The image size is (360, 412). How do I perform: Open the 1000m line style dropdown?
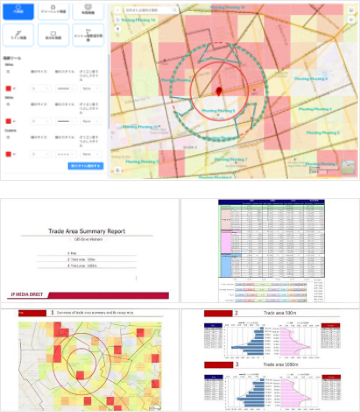pos(66,121)
